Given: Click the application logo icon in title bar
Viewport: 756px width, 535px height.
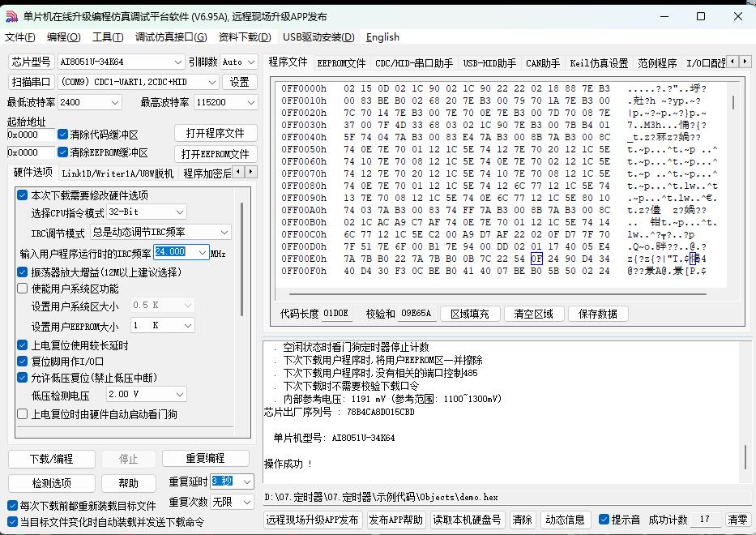Looking at the screenshot, I should click(x=11, y=16).
